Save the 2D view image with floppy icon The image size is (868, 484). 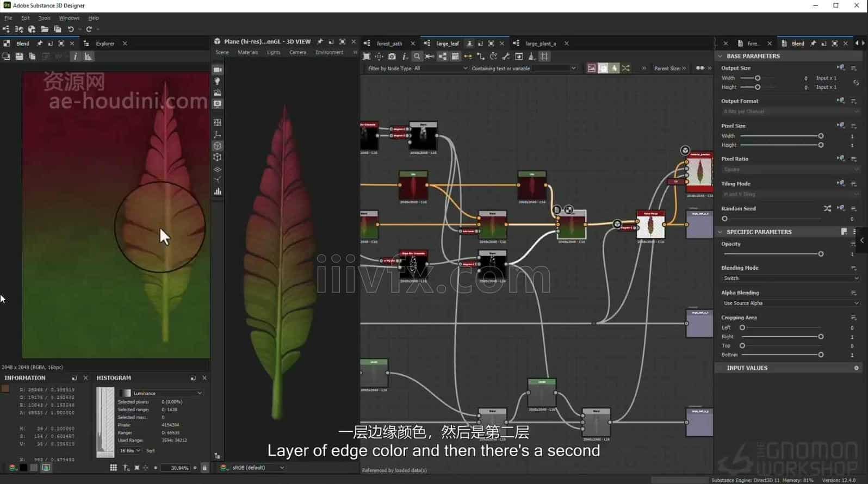19,57
